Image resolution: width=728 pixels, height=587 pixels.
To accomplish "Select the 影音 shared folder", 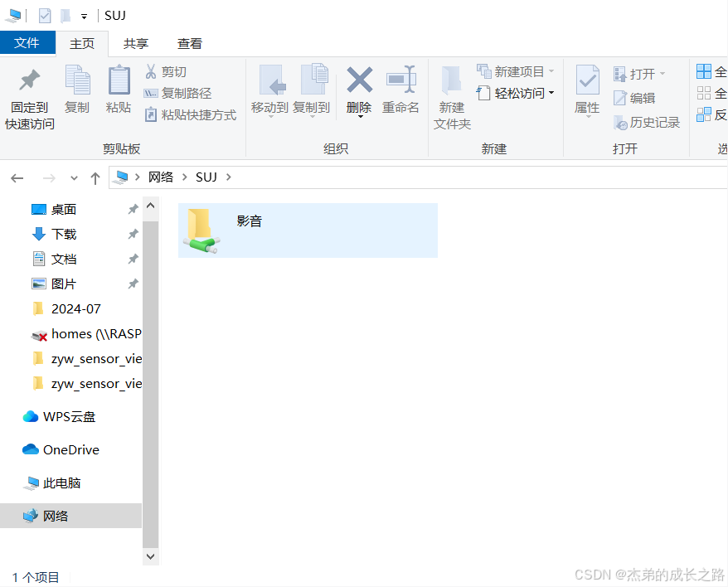I will (x=308, y=230).
